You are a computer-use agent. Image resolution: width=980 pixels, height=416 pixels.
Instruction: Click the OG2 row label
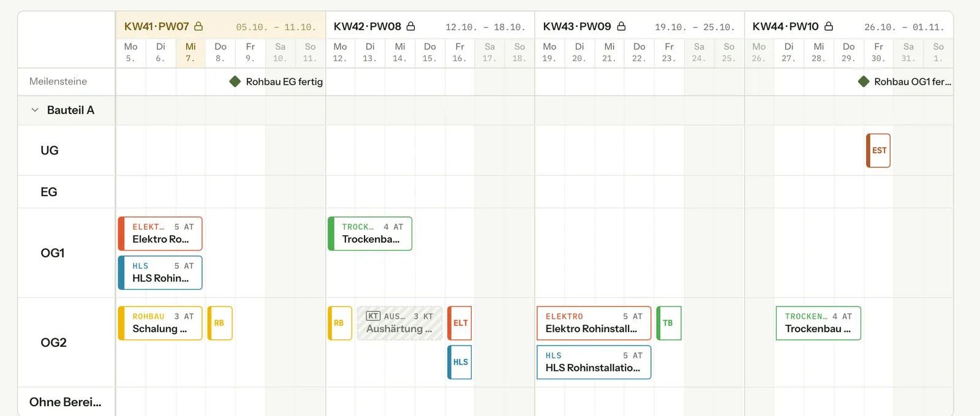54,342
